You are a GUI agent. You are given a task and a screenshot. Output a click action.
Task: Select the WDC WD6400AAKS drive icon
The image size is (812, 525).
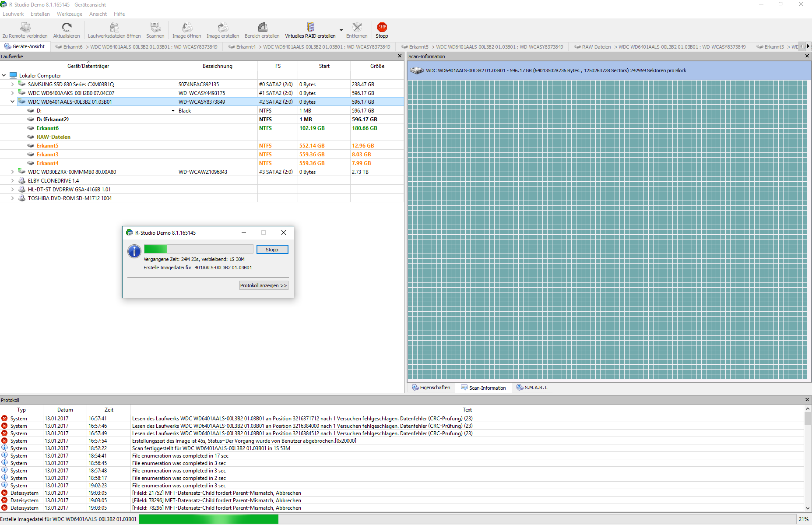coord(22,92)
